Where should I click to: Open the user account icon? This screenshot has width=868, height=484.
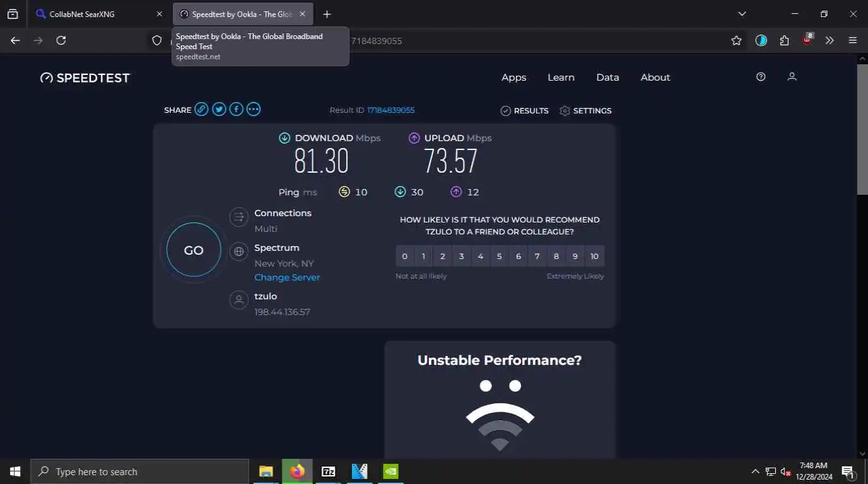792,77
